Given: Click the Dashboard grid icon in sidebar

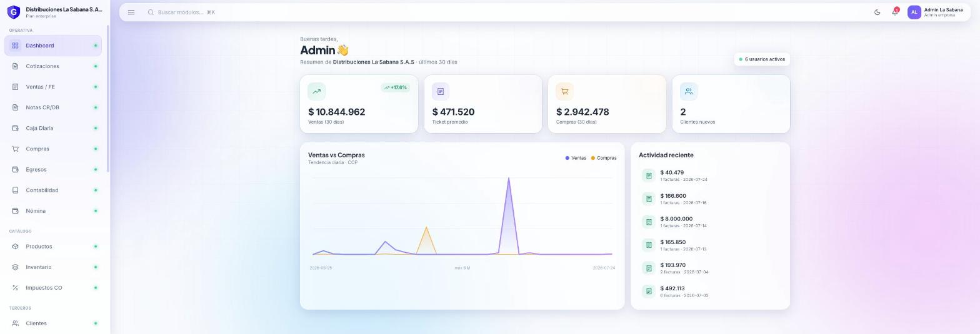Looking at the screenshot, I should coord(15,46).
